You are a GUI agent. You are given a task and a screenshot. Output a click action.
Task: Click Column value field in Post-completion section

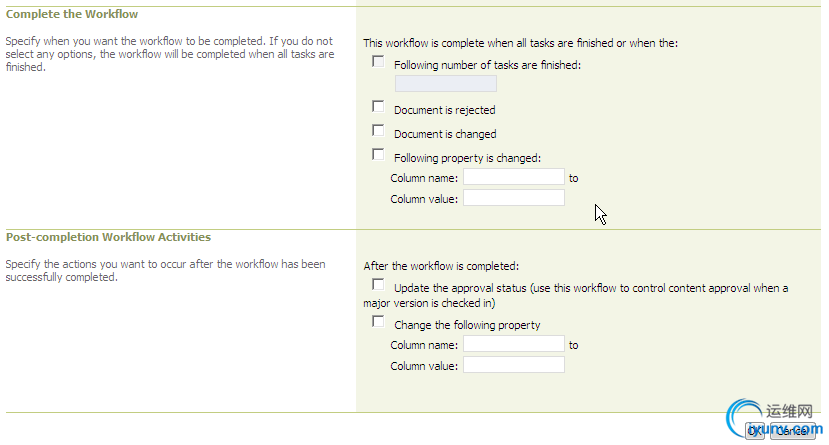(x=514, y=365)
